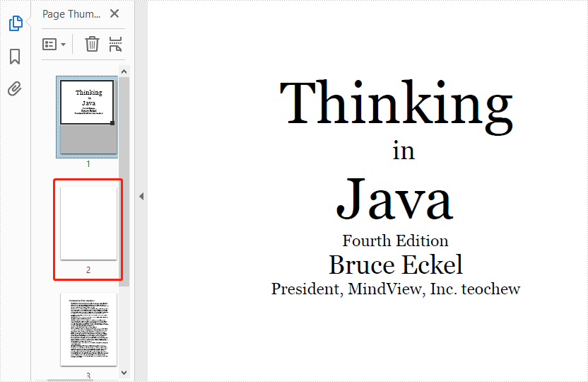Click 'President, MindView, Inc. teochew' line
Image resolution: width=588 pixels, height=382 pixels.
(396, 289)
